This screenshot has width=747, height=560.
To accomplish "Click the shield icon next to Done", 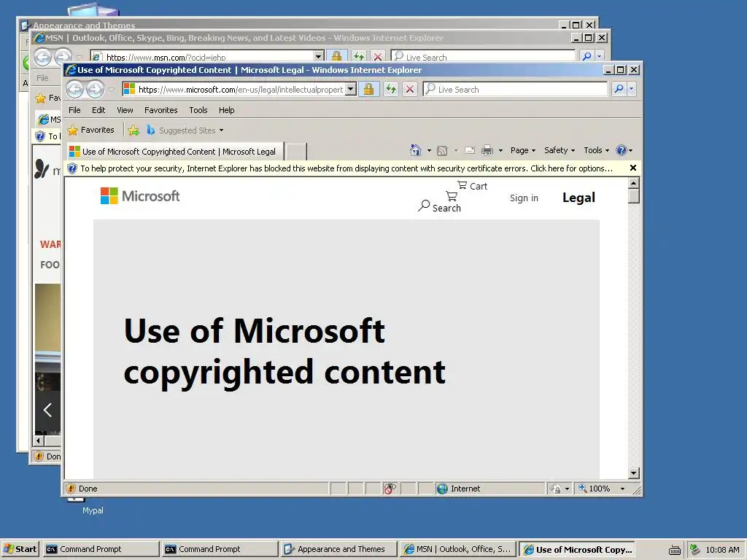I will pos(71,489).
